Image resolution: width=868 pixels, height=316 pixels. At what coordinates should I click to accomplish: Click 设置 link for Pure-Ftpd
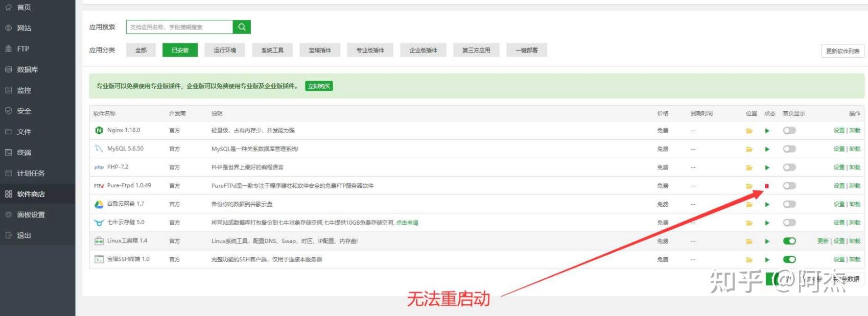(x=839, y=186)
